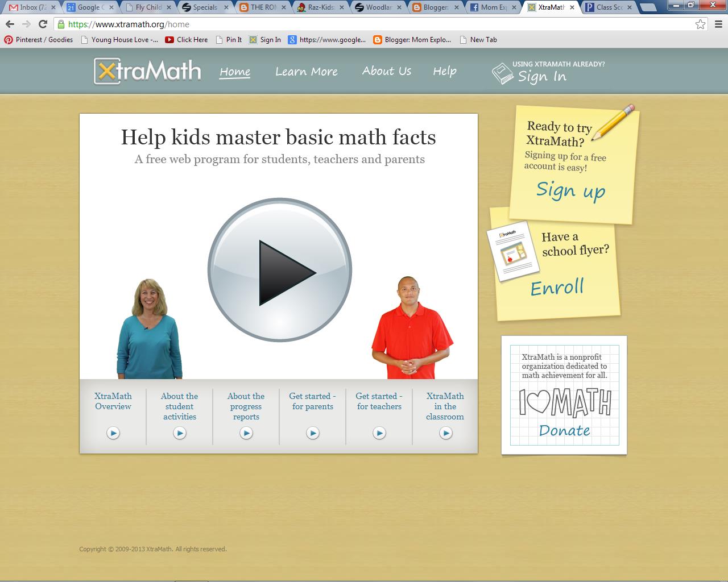Image resolution: width=728 pixels, height=582 pixels.
Task: Open the Home menu item
Action: coord(235,72)
